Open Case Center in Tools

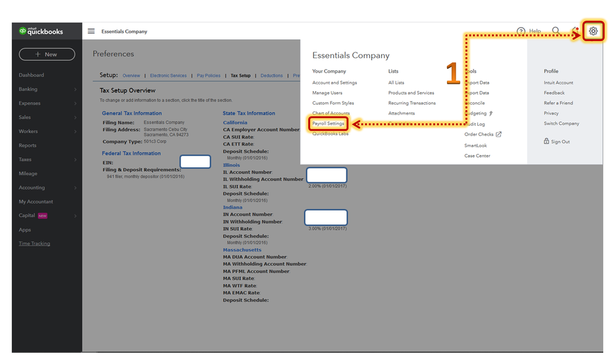pyautogui.click(x=477, y=156)
